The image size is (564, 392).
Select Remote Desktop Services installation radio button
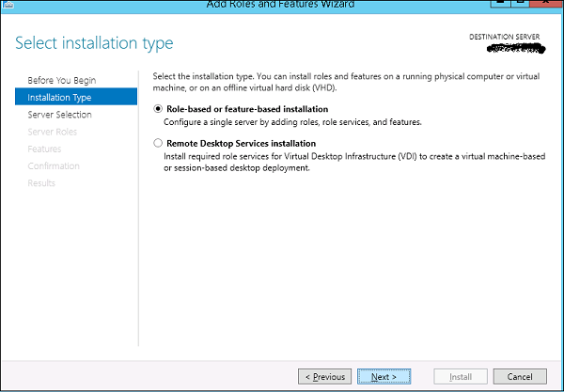click(158, 143)
